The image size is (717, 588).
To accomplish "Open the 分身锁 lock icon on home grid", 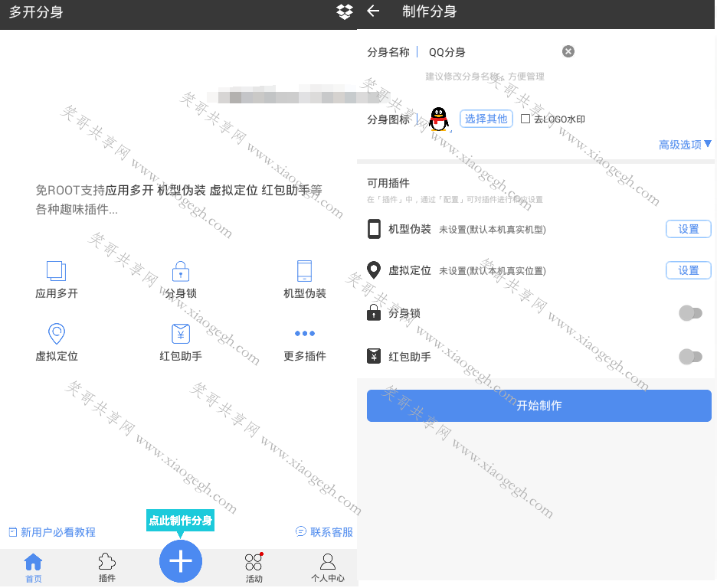I will click(181, 271).
